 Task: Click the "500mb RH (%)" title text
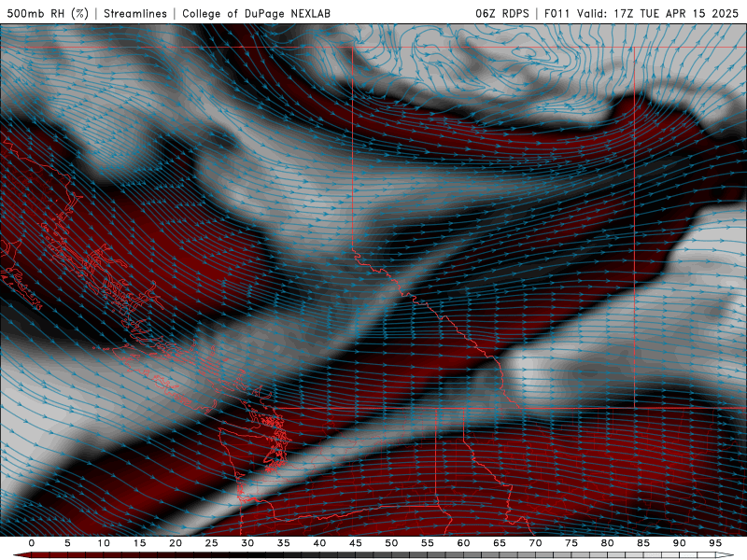click(x=48, y=13)
